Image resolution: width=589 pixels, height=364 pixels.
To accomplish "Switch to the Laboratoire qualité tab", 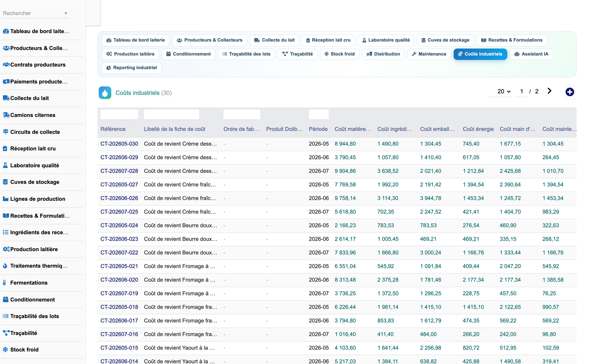I will 386,40.
